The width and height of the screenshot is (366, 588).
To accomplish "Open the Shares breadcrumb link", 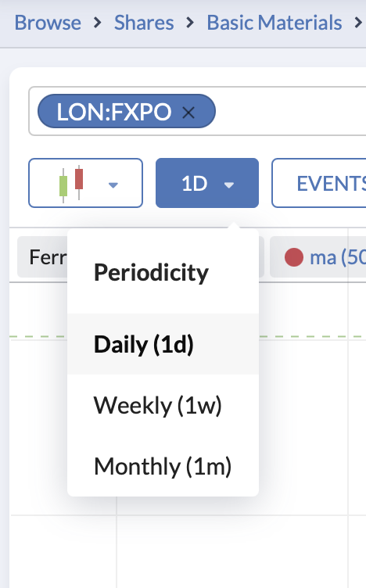I will click(x=144, y=23).
